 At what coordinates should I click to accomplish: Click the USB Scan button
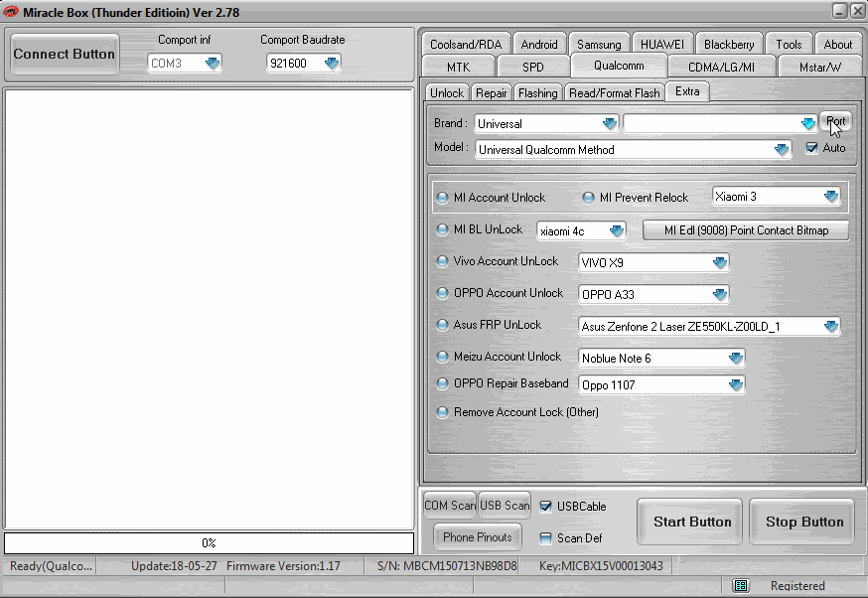point(505,505)
